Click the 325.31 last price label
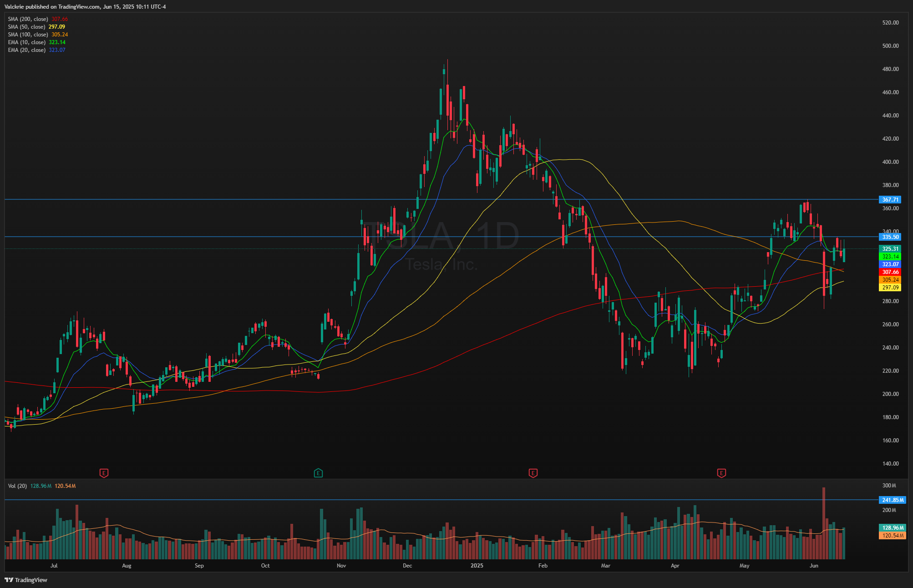Screen dimensions: 913x588 point(890,249)
